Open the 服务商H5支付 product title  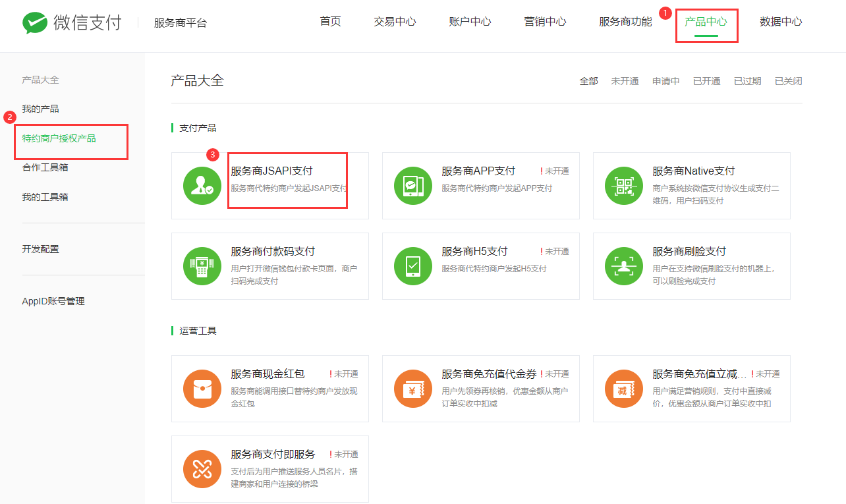point(474,251)
